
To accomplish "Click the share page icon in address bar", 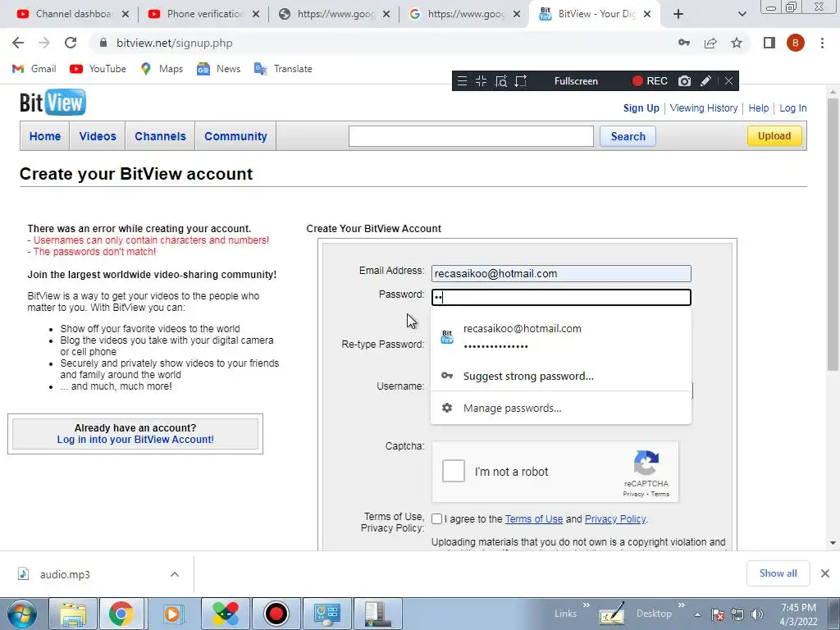I will [710, 43].
